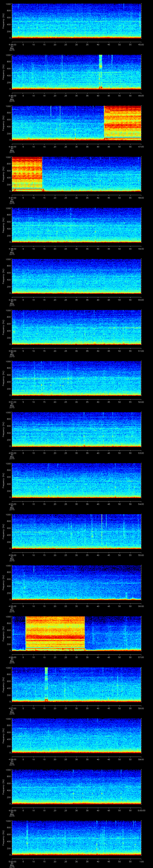Click the broadband noise burst in the 4:56:00 panel
Viewport: 153px width, 868px height.
tap(55, 633)
